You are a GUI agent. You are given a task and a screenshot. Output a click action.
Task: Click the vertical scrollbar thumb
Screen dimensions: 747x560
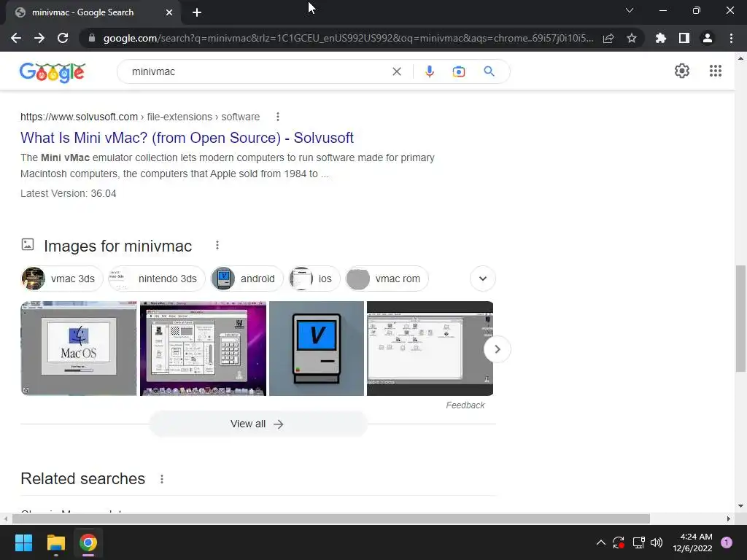[740, 318]
